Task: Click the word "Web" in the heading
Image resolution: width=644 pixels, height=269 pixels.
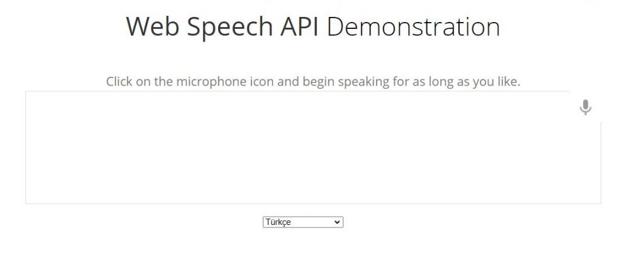Action: click(x=153, y=26)
